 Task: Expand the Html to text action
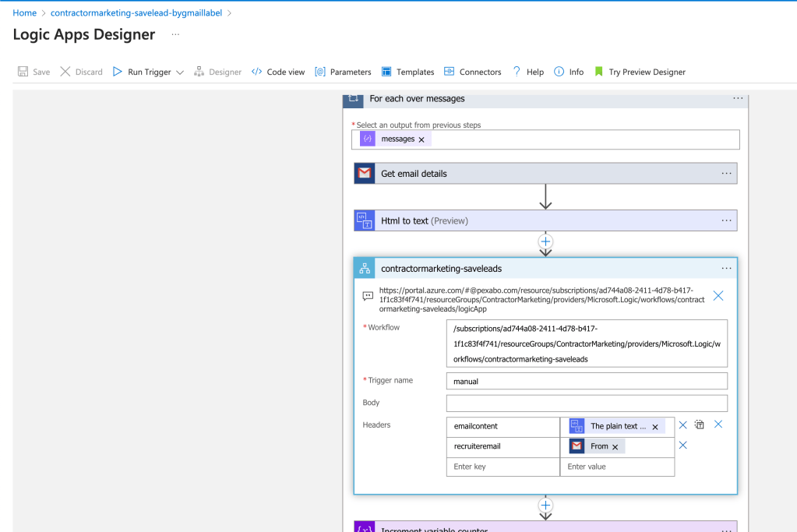pyautogui.click(x=545, y=220)
